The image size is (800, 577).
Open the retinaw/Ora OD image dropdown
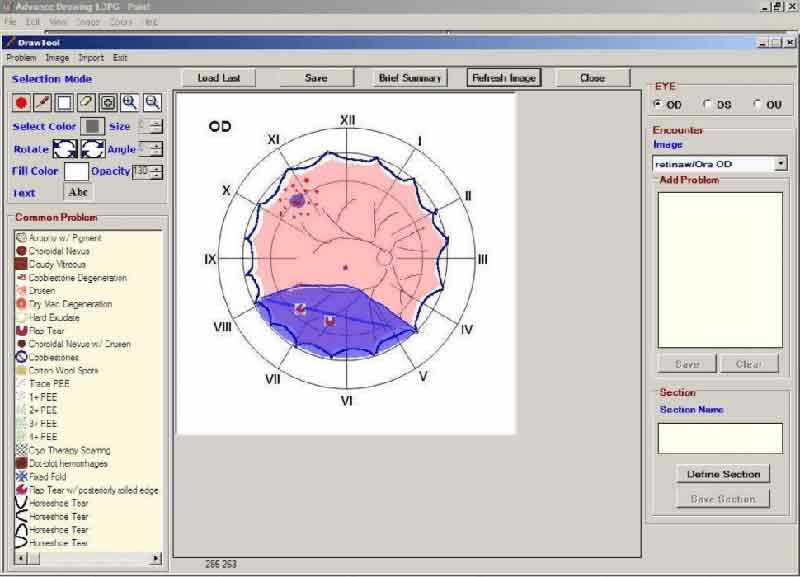[x=780, y=163]
